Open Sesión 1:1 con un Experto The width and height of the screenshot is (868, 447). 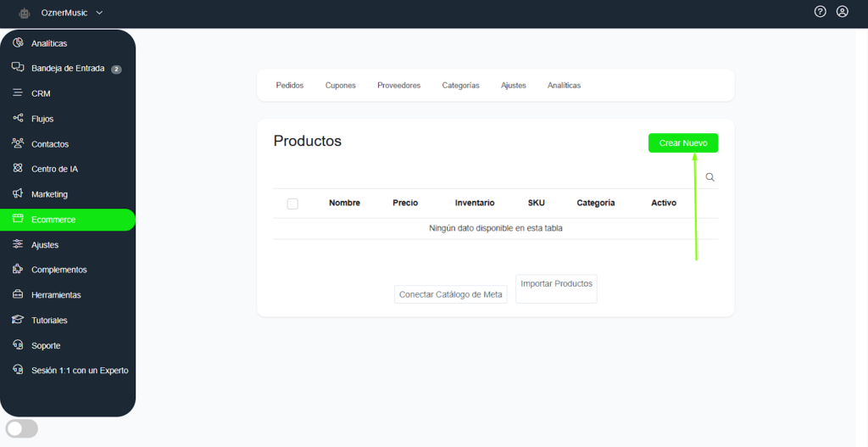point(80,371)
